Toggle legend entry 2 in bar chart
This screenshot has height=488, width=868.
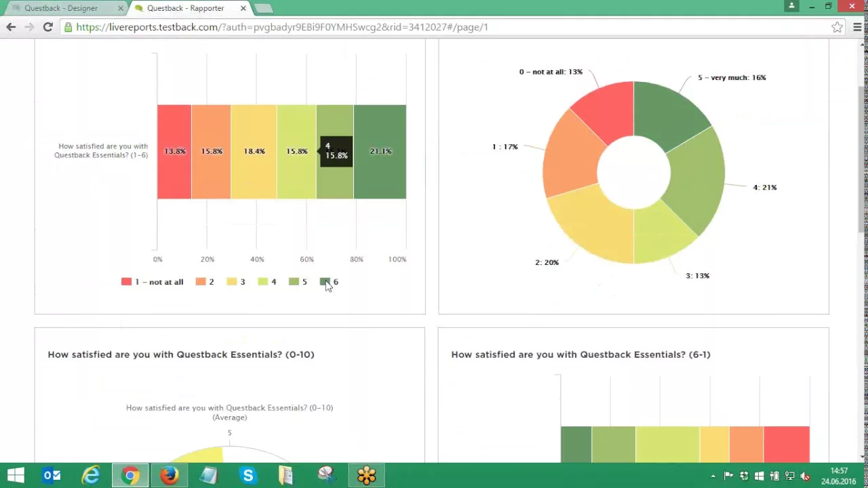205,282
